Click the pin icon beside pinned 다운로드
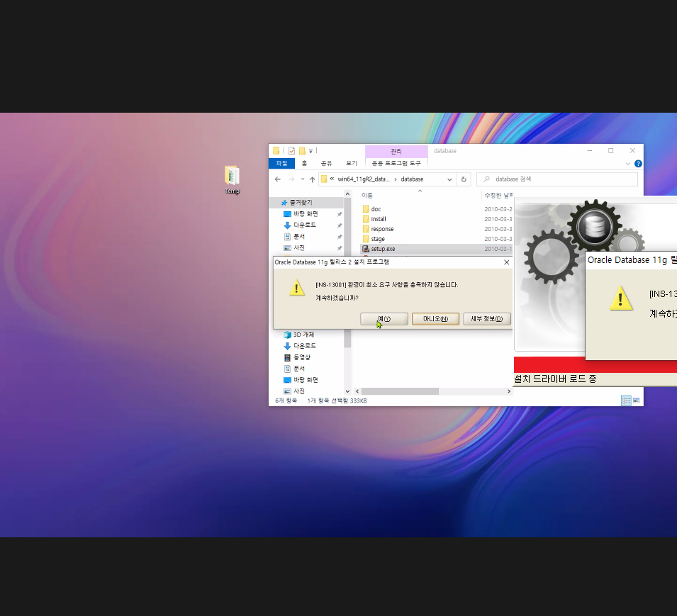Screen dimensions: 677x616 click(x=340, y=225)
